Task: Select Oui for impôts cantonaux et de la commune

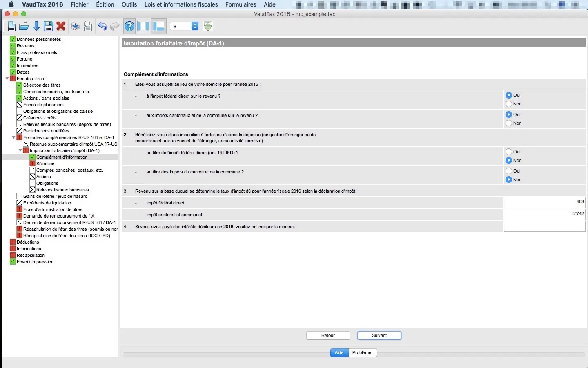Action: (x=509, y=114)
